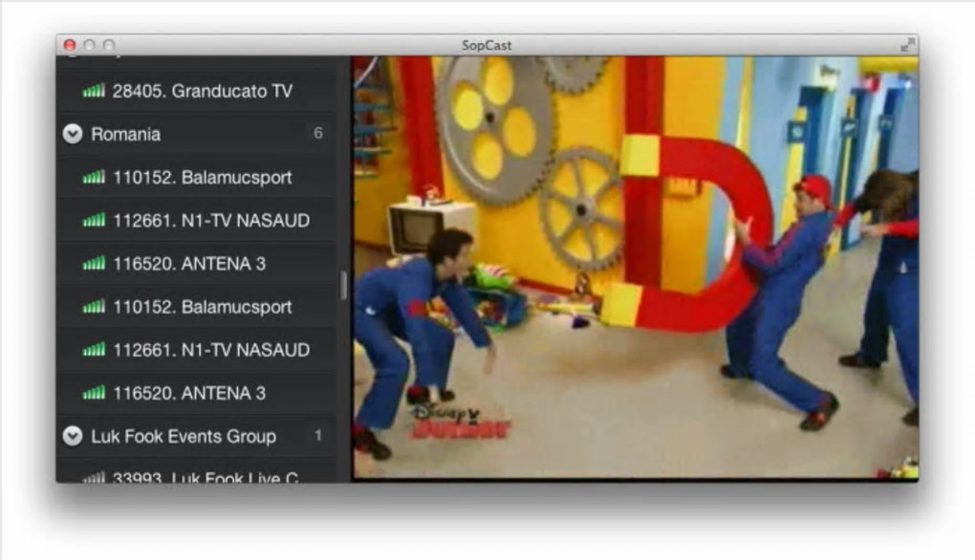This screenshot has height=560, width=975.
Task: Click gray signal icon beside 33993 Luk Fook Live
Action: (x=94, y=477)
